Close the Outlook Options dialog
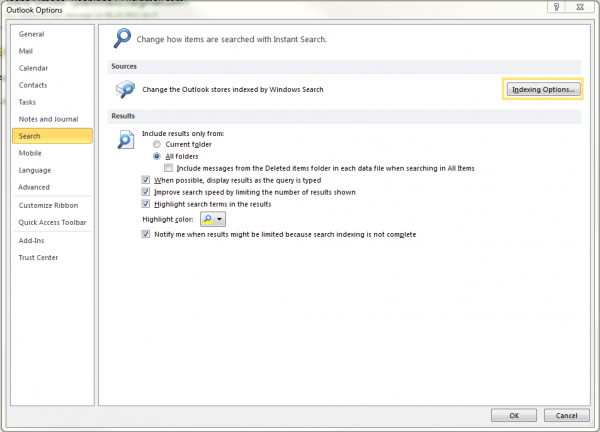 pyautogui.click(x=577, y=7)
